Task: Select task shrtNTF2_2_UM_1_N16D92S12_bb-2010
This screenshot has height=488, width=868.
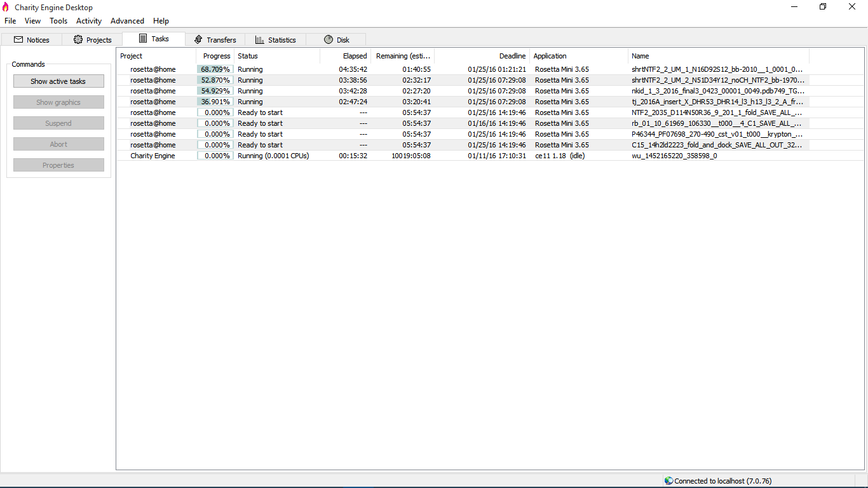Action: coord(717,69)
